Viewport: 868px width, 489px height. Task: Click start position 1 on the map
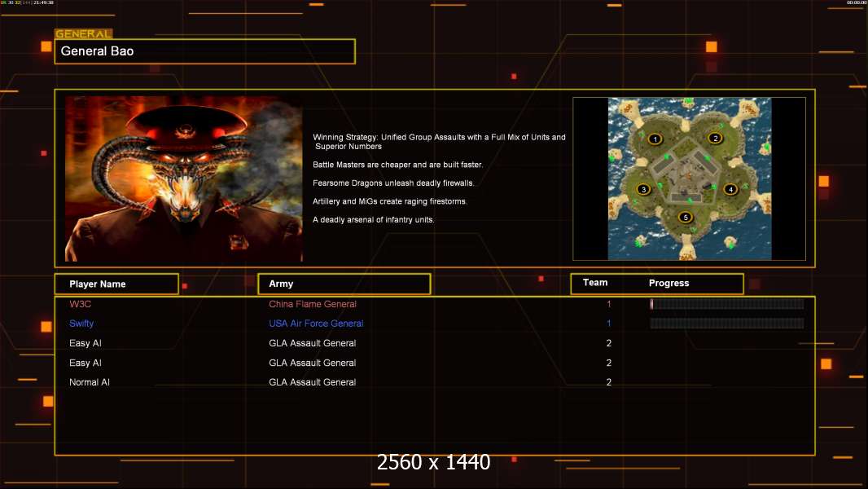pos(655,139)
